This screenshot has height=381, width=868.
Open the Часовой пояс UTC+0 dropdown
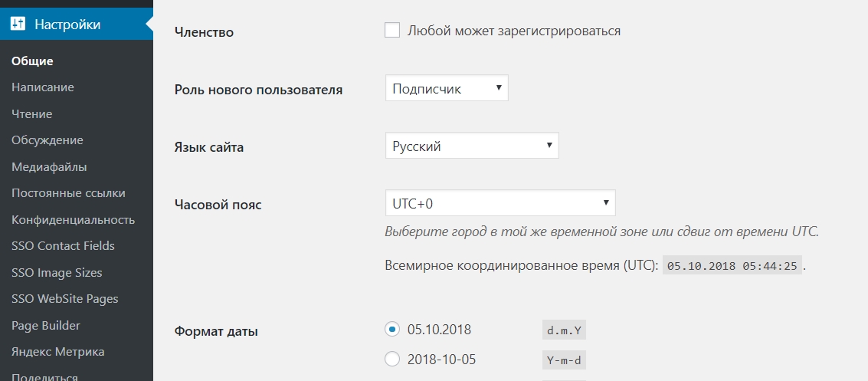pyautogui.click(x=500, y=203)
